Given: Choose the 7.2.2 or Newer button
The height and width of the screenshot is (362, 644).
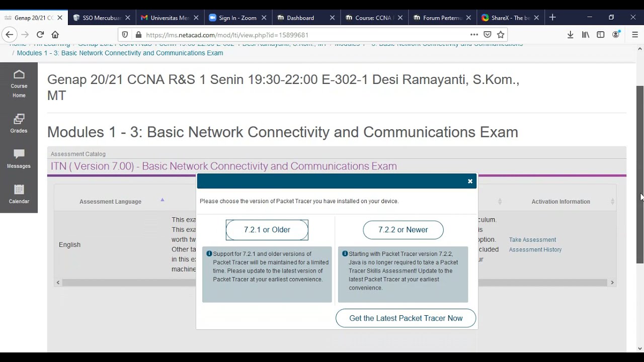Looking at the screenshot, I should click(403, 230).
